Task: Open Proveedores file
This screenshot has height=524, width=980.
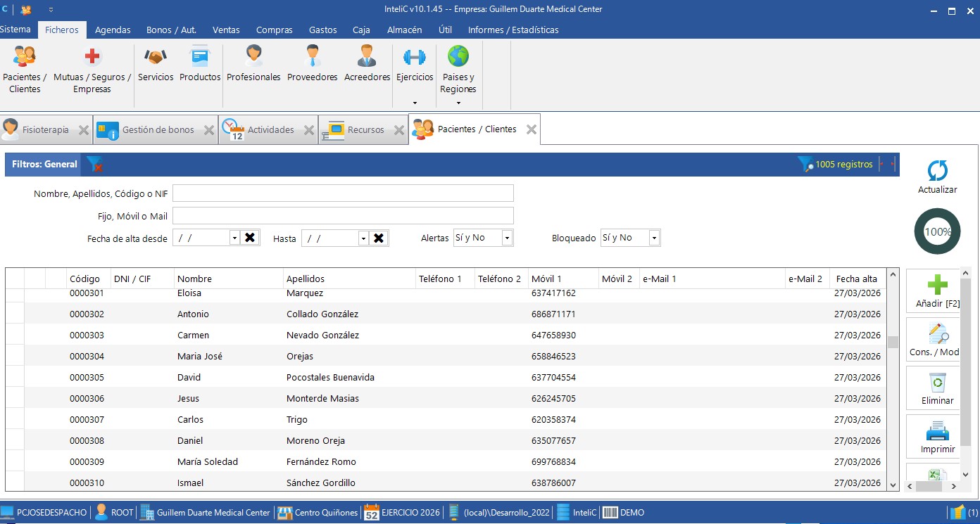Action: point(313,64)
